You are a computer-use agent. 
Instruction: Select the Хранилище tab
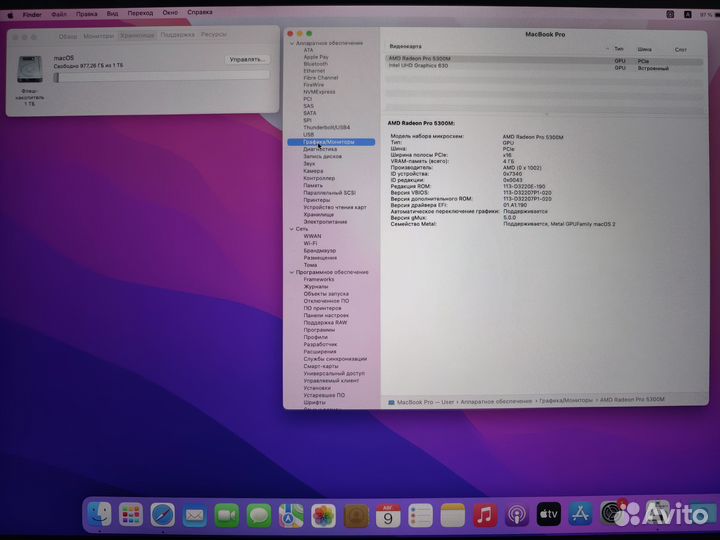tap(137, 35)
